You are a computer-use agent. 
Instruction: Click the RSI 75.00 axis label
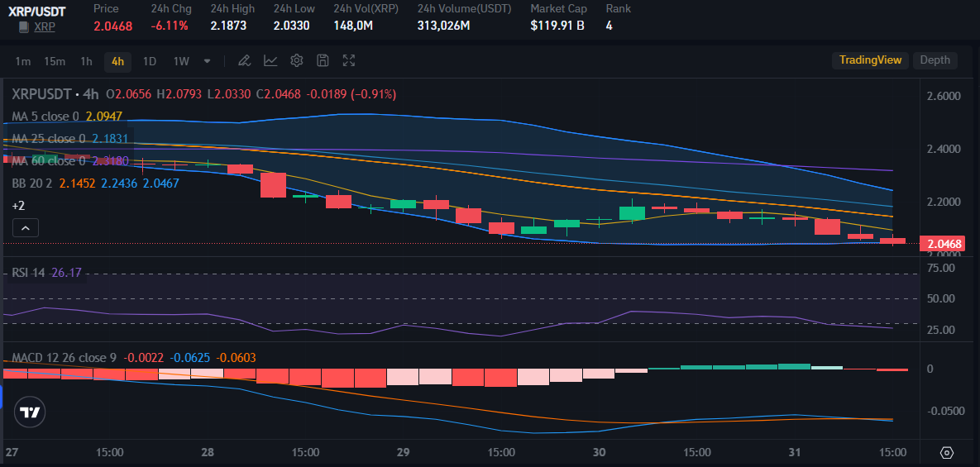click(940, 268)
